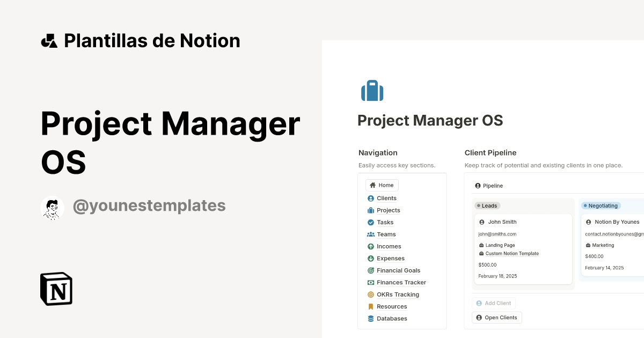This screenshot has width=644, height=338.
Task: Click the Home navigation button
Action: pos(382,185)
